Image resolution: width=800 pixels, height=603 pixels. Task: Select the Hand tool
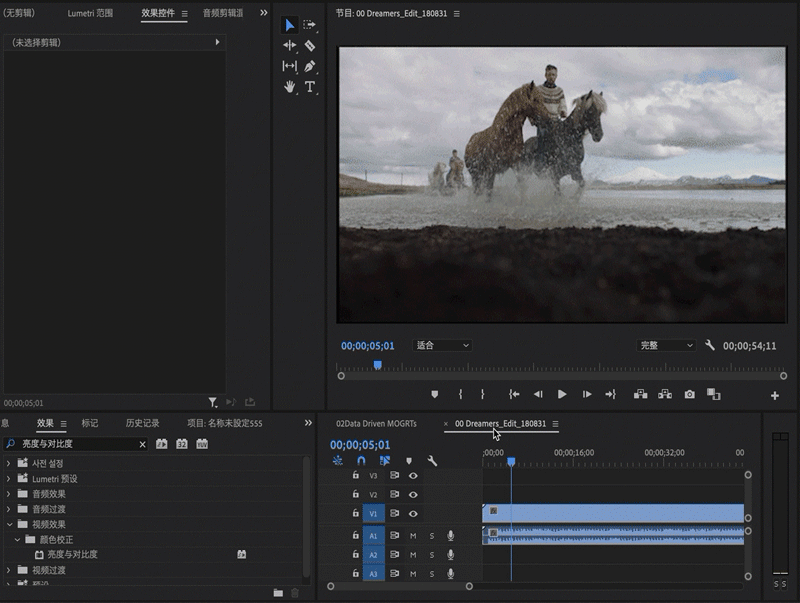(x=290, y=87)
